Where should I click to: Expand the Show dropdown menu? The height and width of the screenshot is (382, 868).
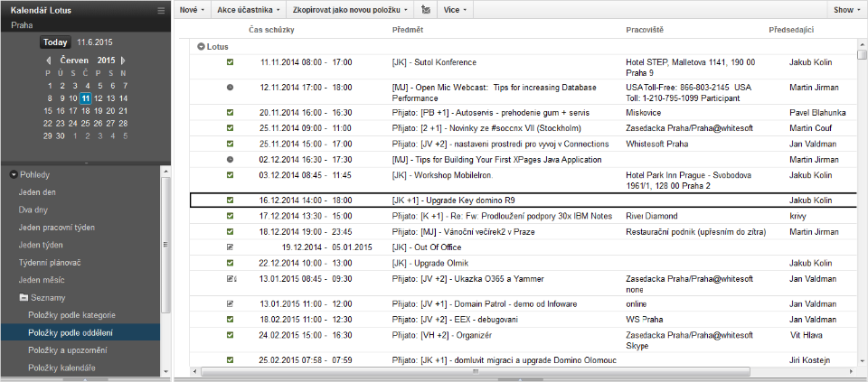click(x=846, y=10)
